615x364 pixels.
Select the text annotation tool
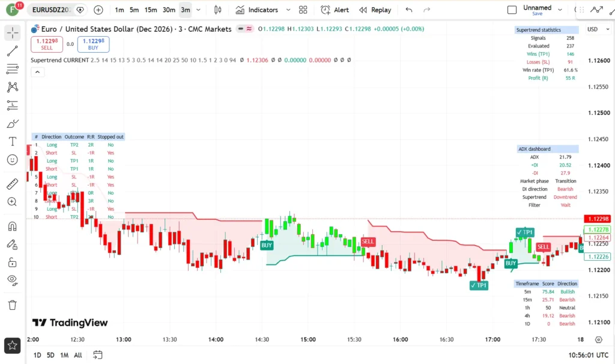[13, 142]
